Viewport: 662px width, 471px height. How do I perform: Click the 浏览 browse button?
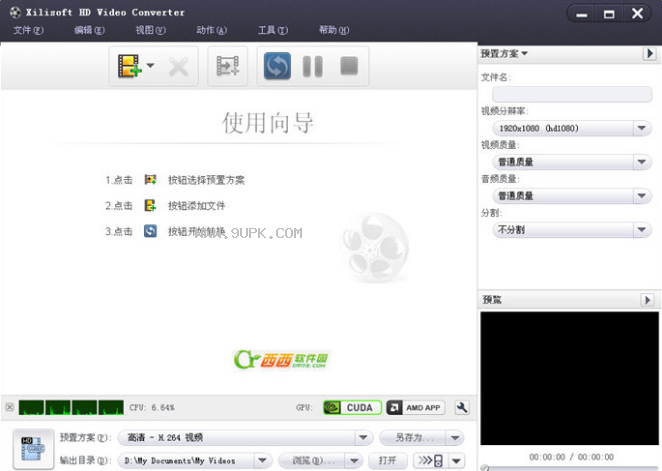(312, 460)
